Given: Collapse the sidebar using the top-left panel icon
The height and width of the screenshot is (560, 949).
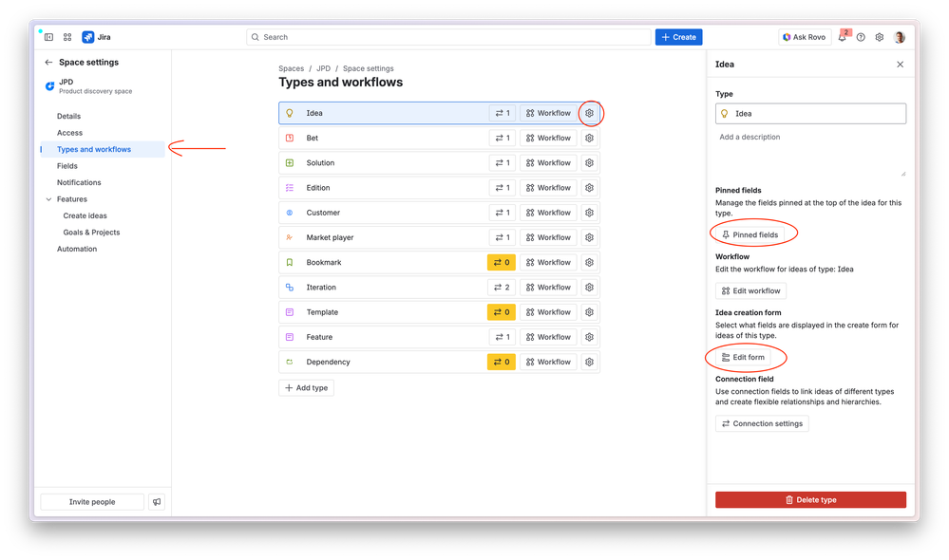Looking at the screenshot, I should [x=49, y=37].
